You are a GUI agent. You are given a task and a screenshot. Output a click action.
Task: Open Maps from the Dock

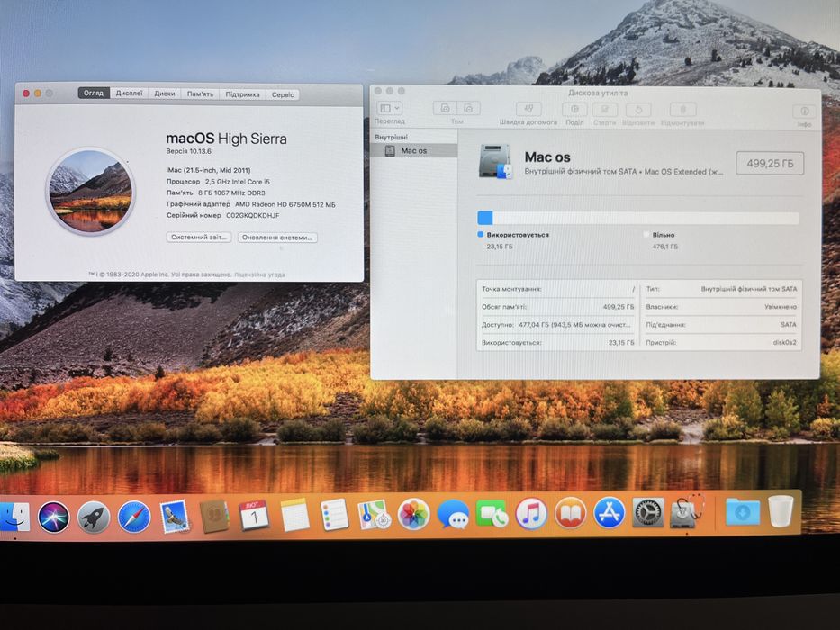374,514
